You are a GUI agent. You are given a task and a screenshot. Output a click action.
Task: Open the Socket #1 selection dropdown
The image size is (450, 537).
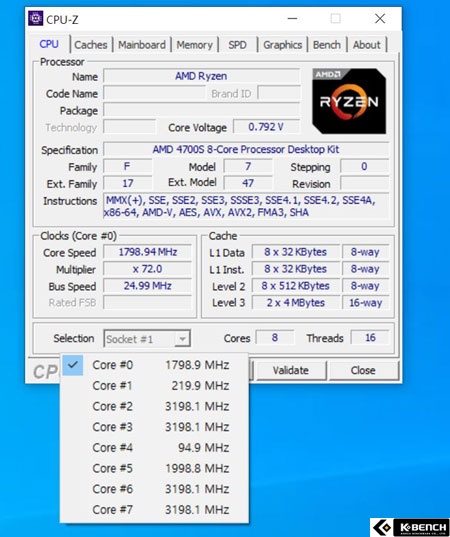pyautogui.click(x=147, y=339)
